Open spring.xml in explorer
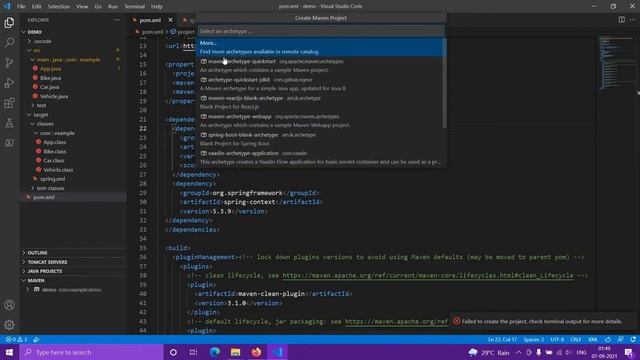The height and width of the screenshot is (360, 640). pos(52,179)
